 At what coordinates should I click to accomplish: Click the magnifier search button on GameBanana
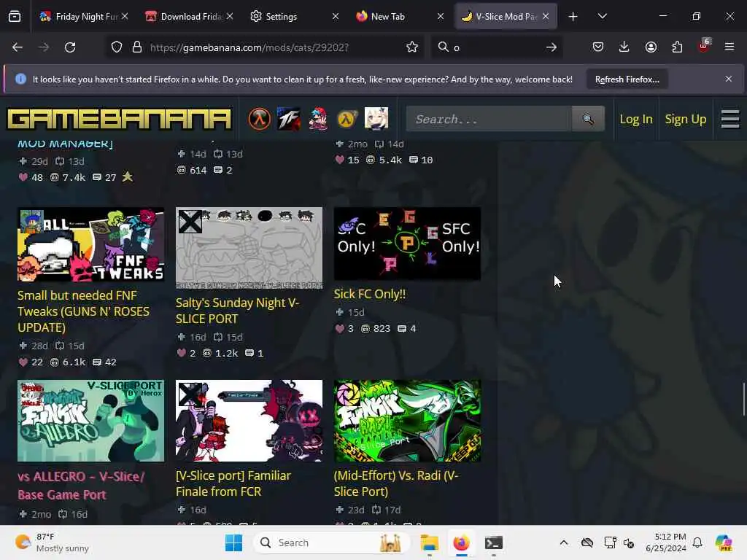click(588, 119)
